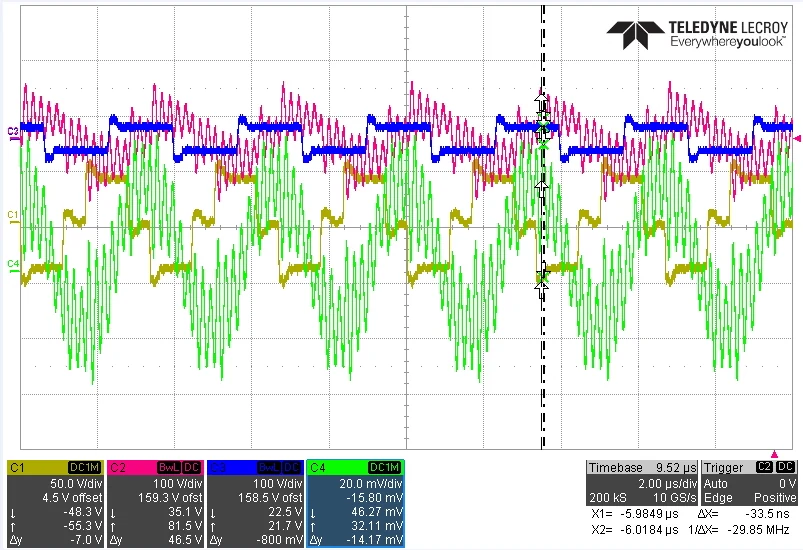This screenshot has width=803, height=550.
Task: Click the -14.17 mV delta reading
Action: (x=374, y=540)
